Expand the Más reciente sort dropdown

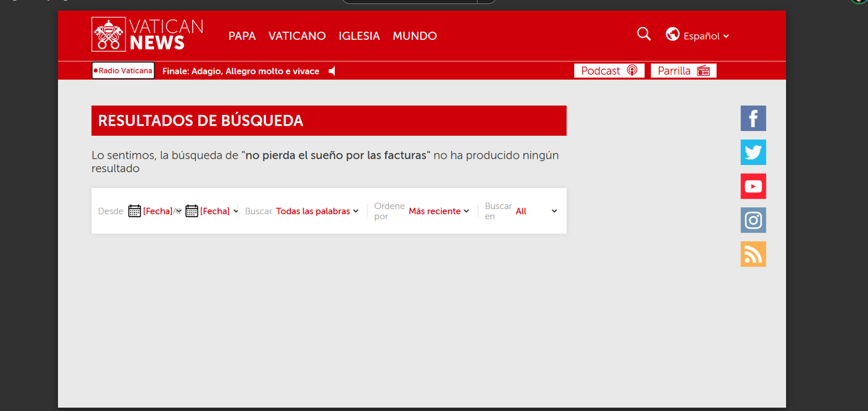click(x=439, y=211)
